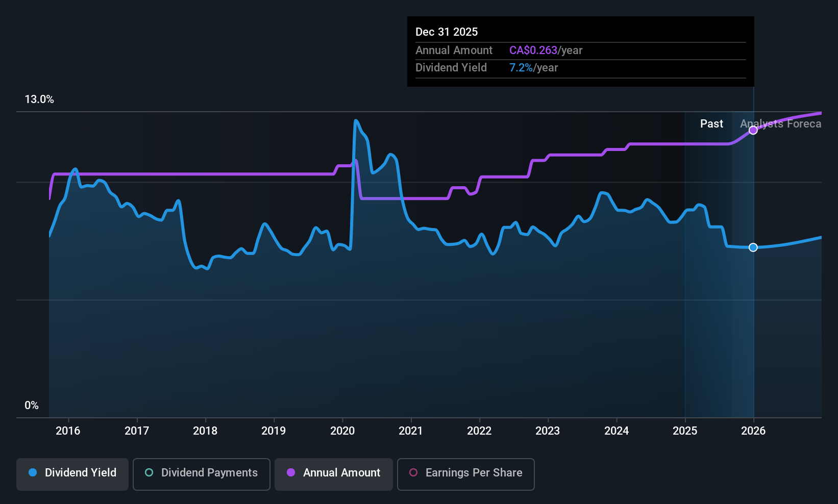The image size is (838, 504).
Task: Click the 2026 label on the timeline axis
Action: coord(753,431)
